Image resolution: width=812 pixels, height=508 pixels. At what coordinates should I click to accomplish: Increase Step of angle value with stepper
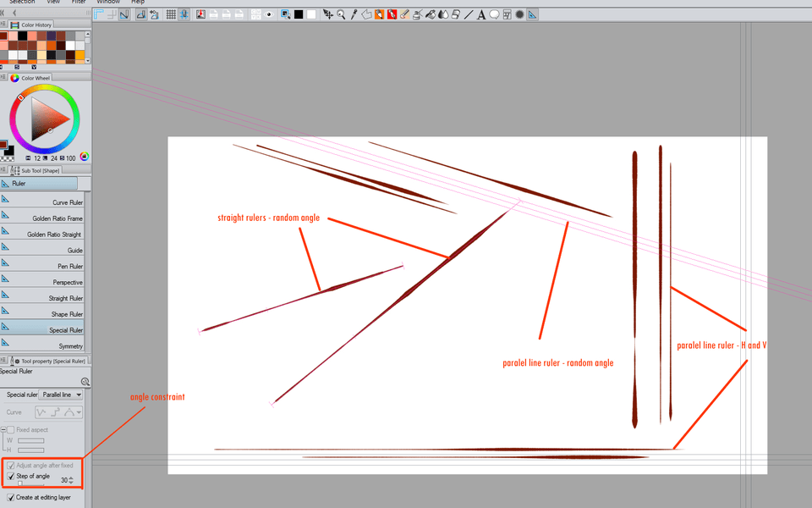click(x=71, y=478)
